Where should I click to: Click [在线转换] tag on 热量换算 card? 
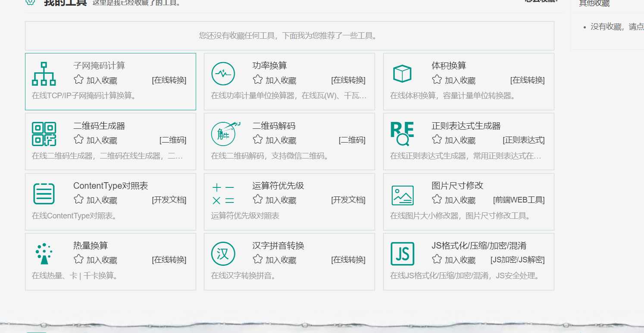(x=169, y=260)
